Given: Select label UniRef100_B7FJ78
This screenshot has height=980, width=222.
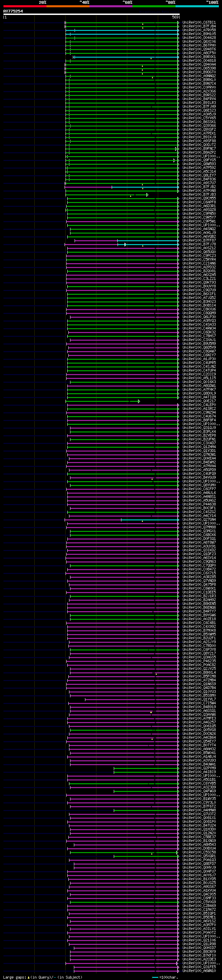Looking at the screenshot, I should coord(199,244).
